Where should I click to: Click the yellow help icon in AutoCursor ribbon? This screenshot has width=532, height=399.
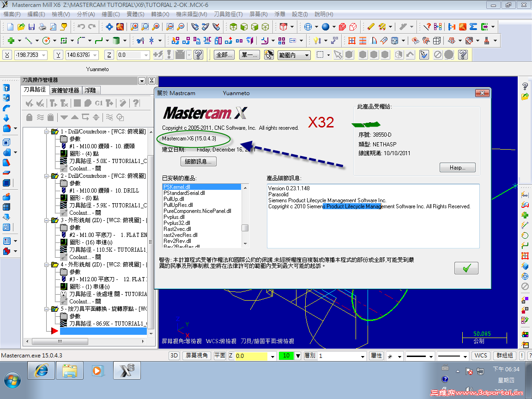click(199, 54)
